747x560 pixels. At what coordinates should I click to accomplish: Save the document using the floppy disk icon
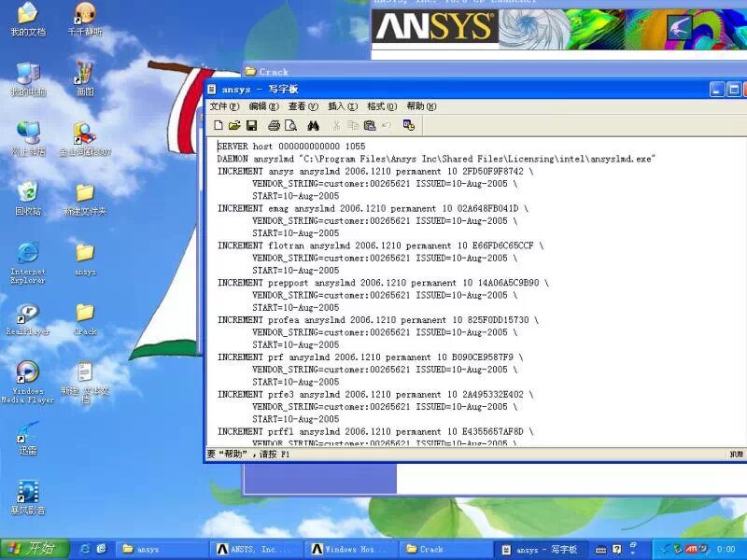coord(251,125)
